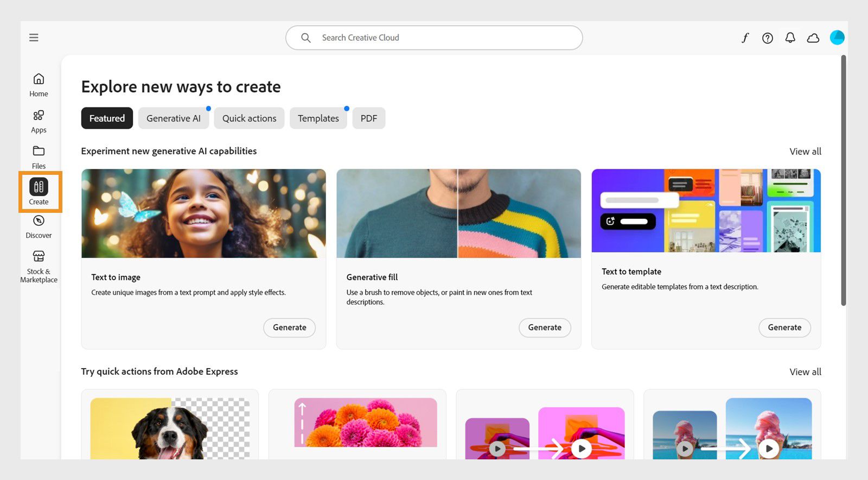Open the dog remove background thumbnail
This screenshot has width=868, height=480.
(x=170, y=428)
